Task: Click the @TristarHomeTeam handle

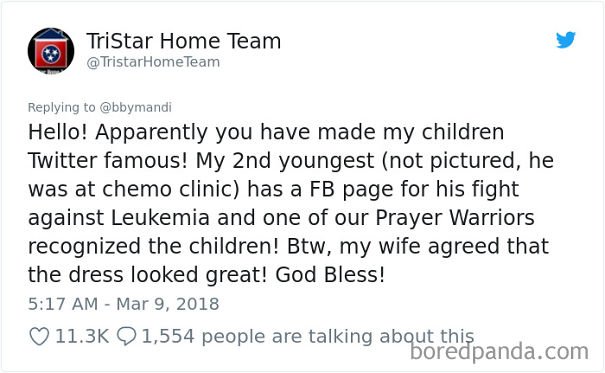Action: click(153, 62)
